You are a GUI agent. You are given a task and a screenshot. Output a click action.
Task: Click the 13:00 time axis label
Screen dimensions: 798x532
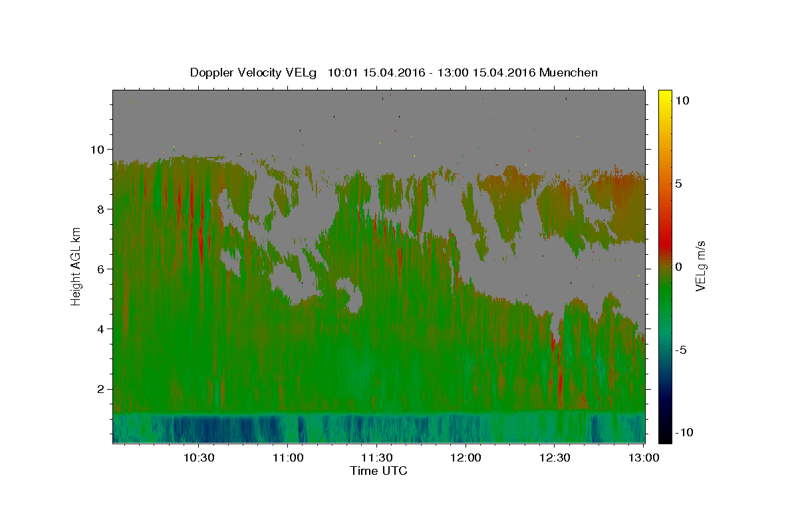pyautogui.click(x=644, y=458)
